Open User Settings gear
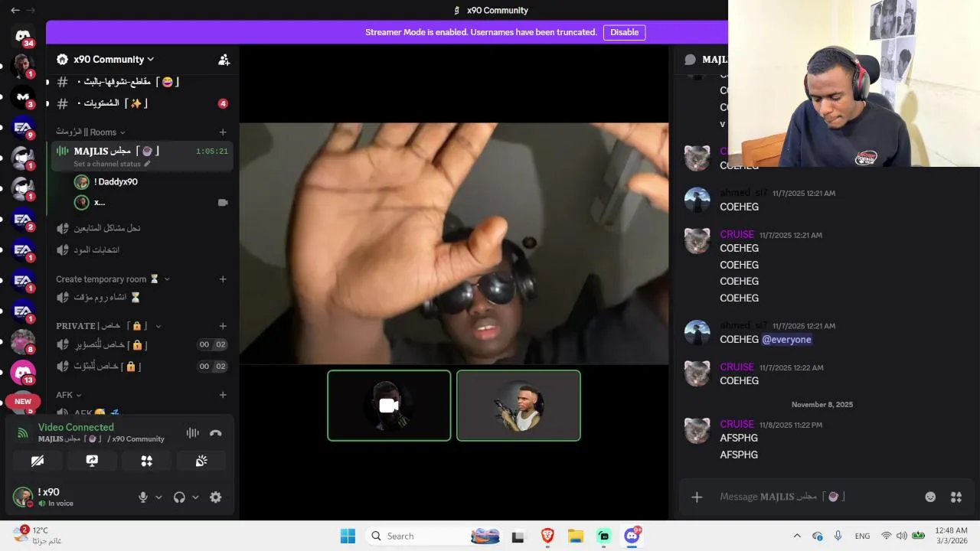 pyautogui.click(x=216, y=497)
